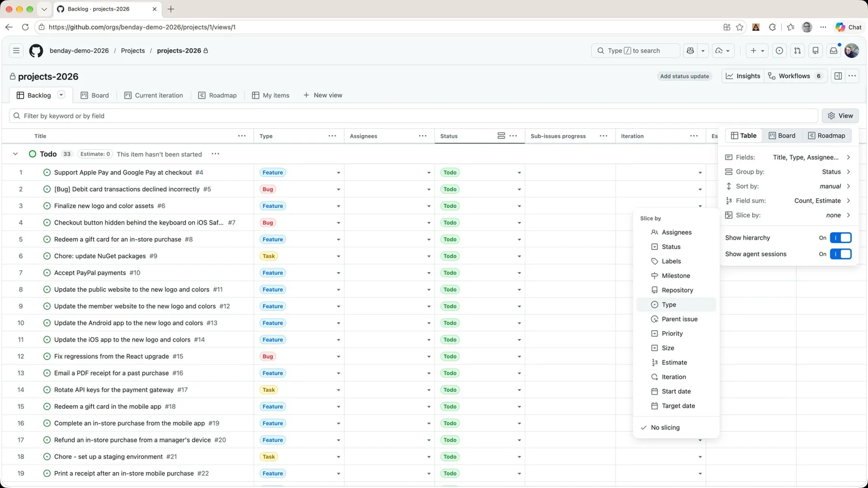Viewport: 868px width, 488px height.
Task: Open Backlog tab options dropdown arrow
Action: click(x=61, y=95)
